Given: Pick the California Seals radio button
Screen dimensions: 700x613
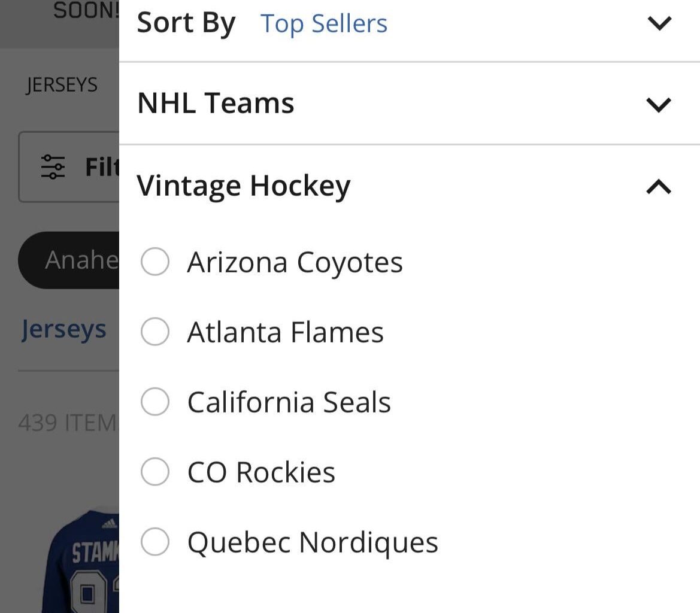Looking at the screenshot, I should 155,402.
